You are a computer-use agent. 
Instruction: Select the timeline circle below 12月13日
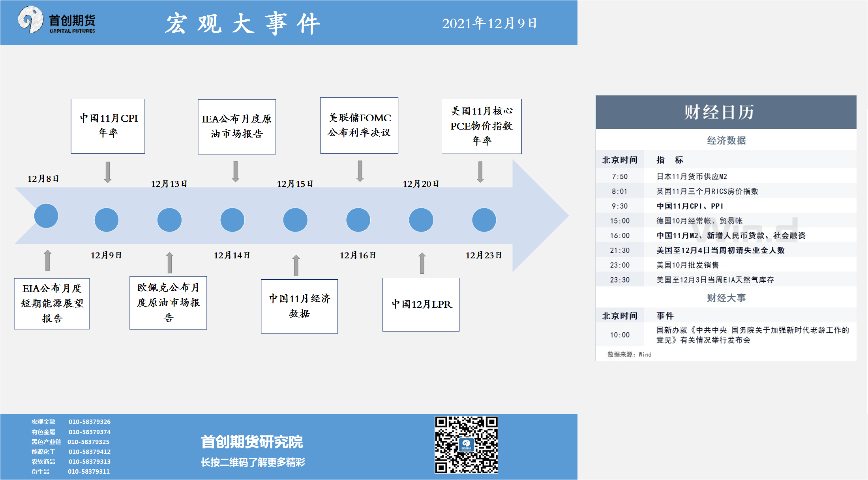pyautogui.click(x=169, y=220)
